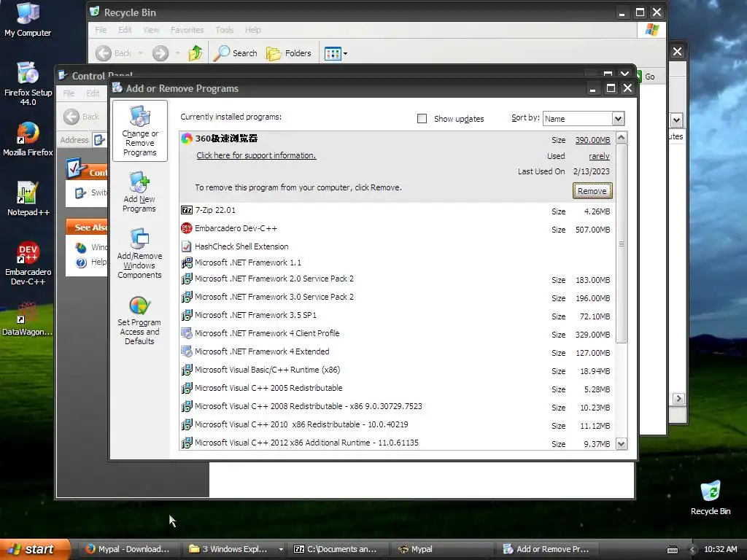Select Visual C++ 2008 Redistributable x86 row

pos(396,407)
